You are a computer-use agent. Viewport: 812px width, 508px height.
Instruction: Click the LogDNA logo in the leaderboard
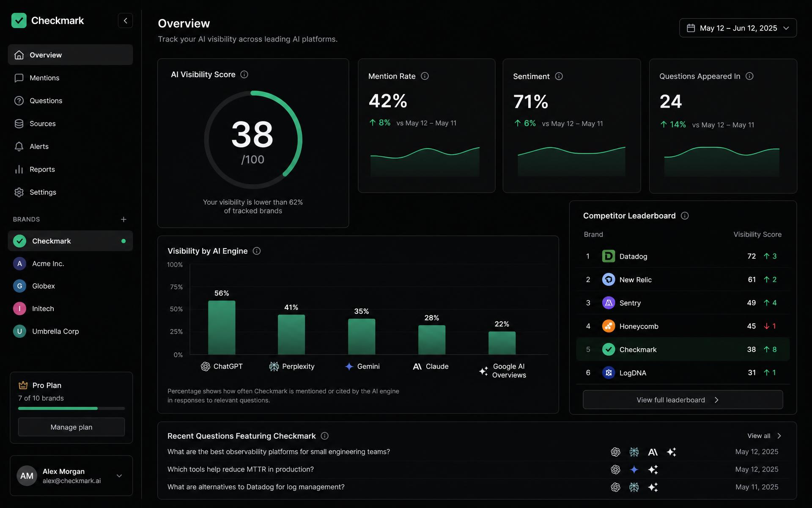point(608,373)
